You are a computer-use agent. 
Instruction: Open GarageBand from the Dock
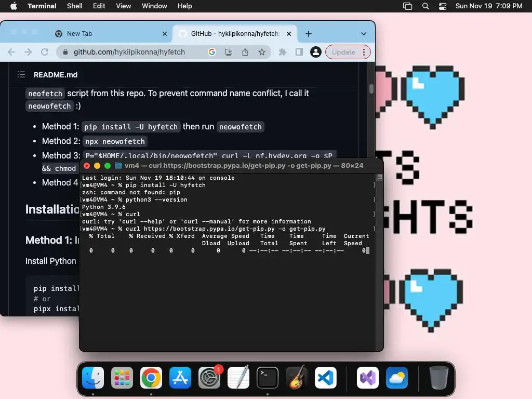[x=297, y=377]
